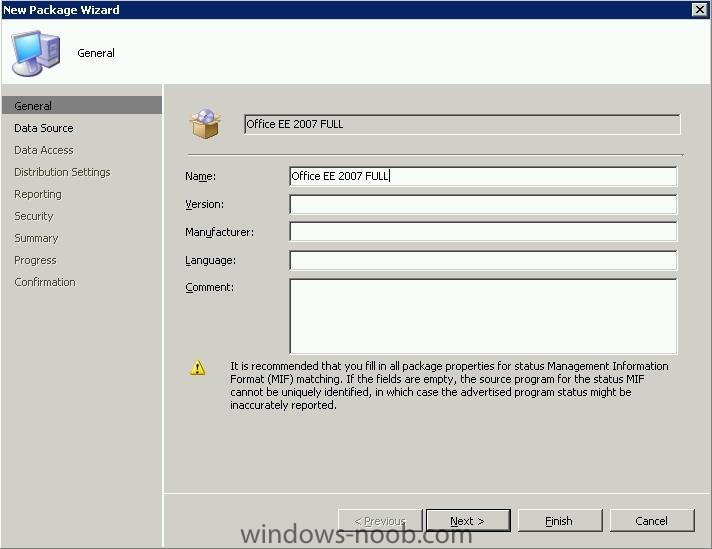Close the New Package Wizard window

[700, 10]
